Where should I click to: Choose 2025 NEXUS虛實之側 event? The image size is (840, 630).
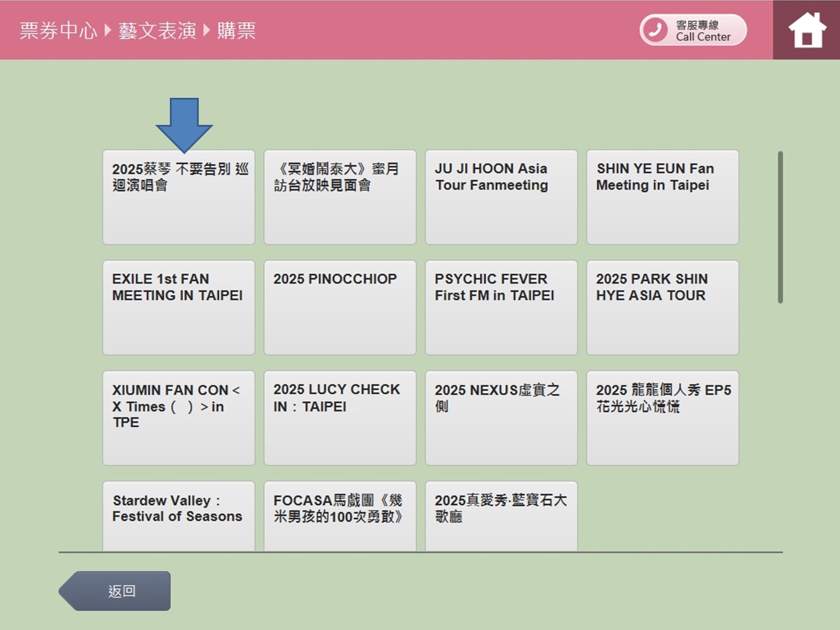click(x=501, y=418)
